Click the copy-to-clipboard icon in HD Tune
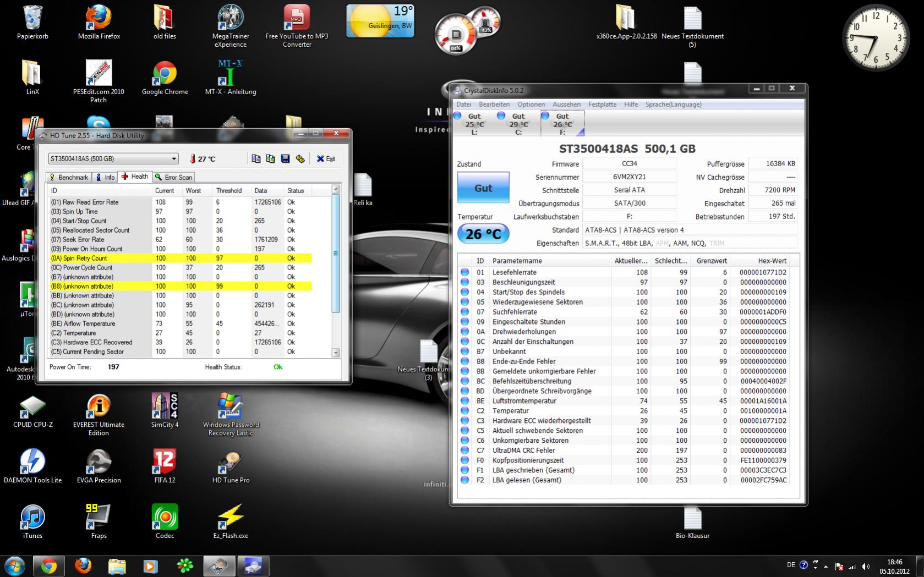924x577 pixels. tap(256, 158)
